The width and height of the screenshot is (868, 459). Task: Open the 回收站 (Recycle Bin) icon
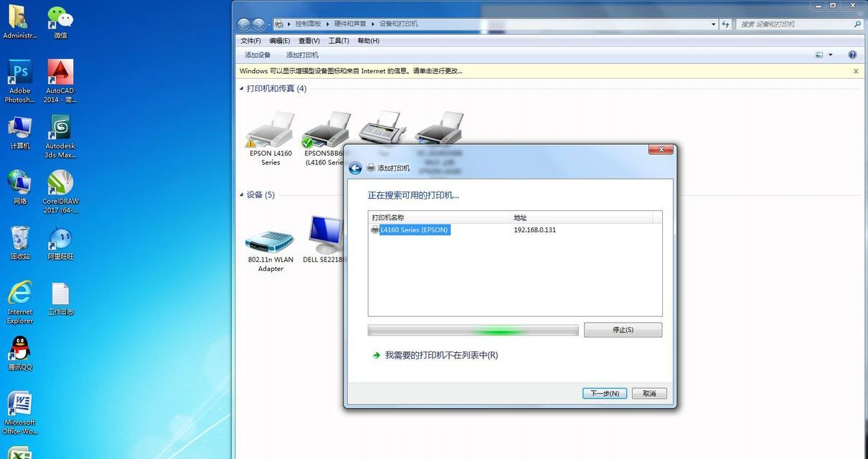pyautogui.click(x=20, y=243)
